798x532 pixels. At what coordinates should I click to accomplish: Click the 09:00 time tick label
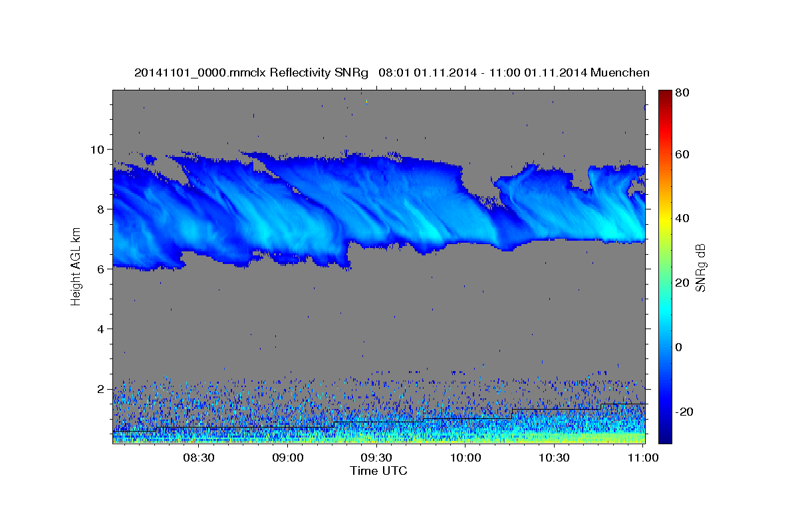(287, 458)
